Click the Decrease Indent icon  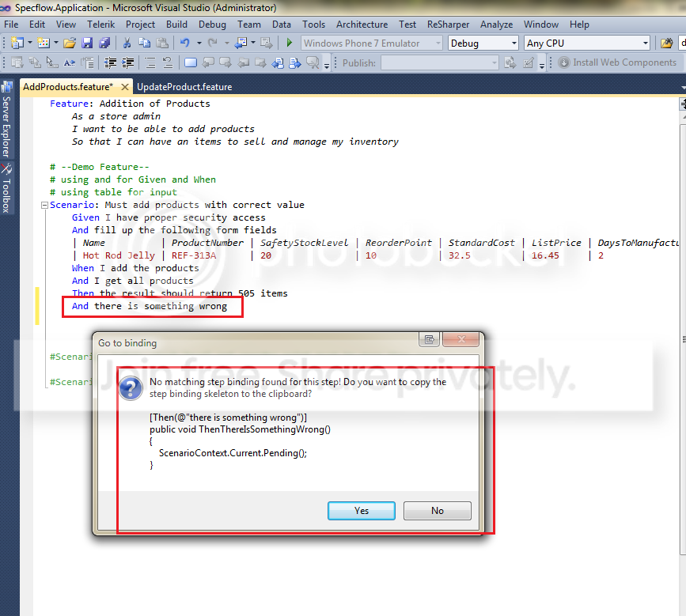click(110, 63)
